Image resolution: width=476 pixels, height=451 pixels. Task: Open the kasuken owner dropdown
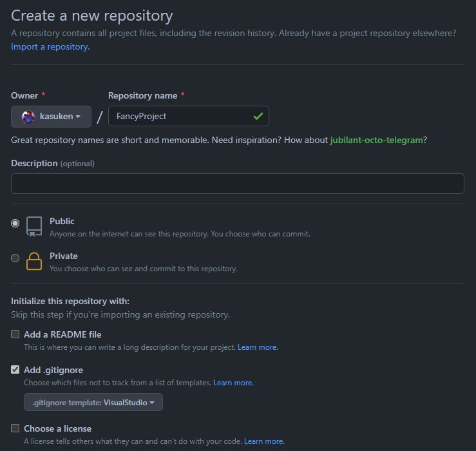[52, 117]
